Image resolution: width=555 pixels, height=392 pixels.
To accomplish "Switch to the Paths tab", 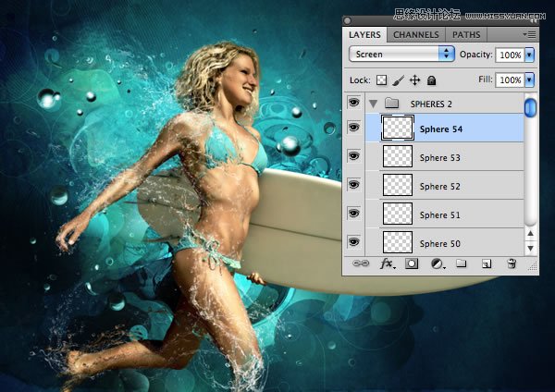I will [x=466, y=35].
